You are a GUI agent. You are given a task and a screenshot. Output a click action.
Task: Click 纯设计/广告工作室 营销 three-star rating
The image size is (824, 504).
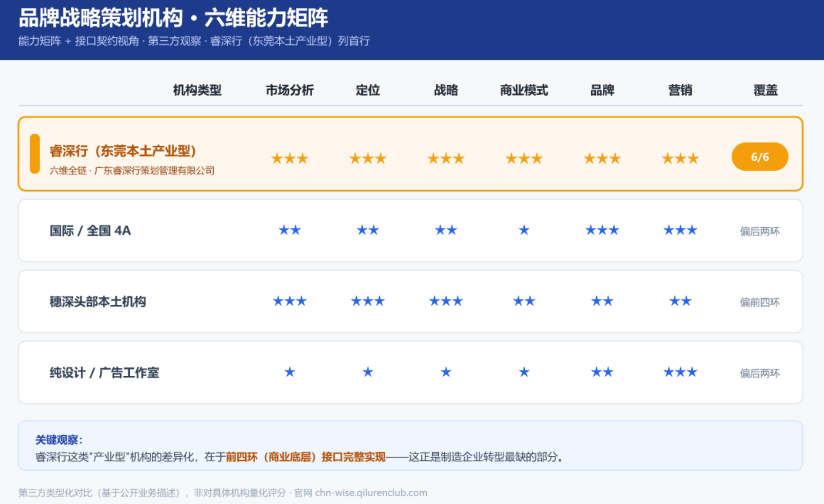tap(680, 372)
